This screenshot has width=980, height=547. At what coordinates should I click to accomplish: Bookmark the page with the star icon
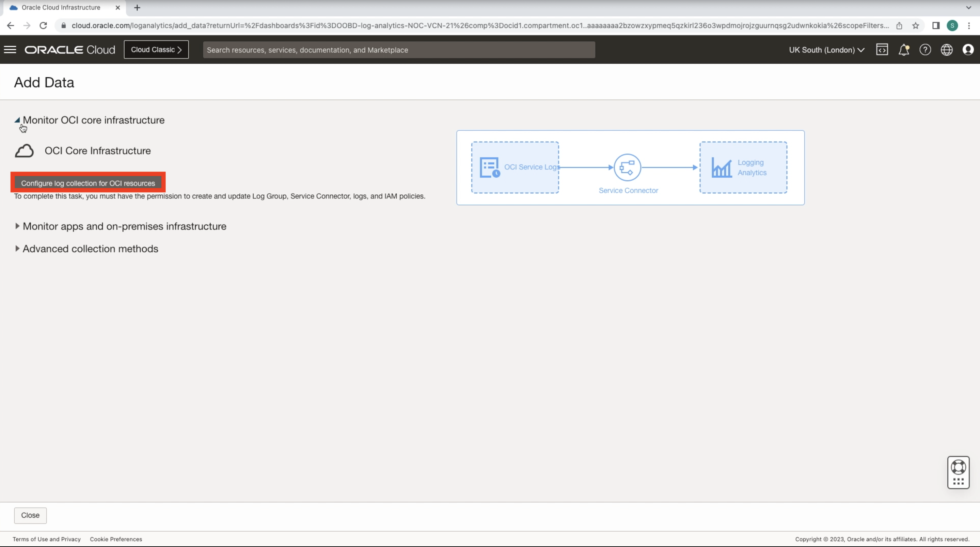pos(915,26)
